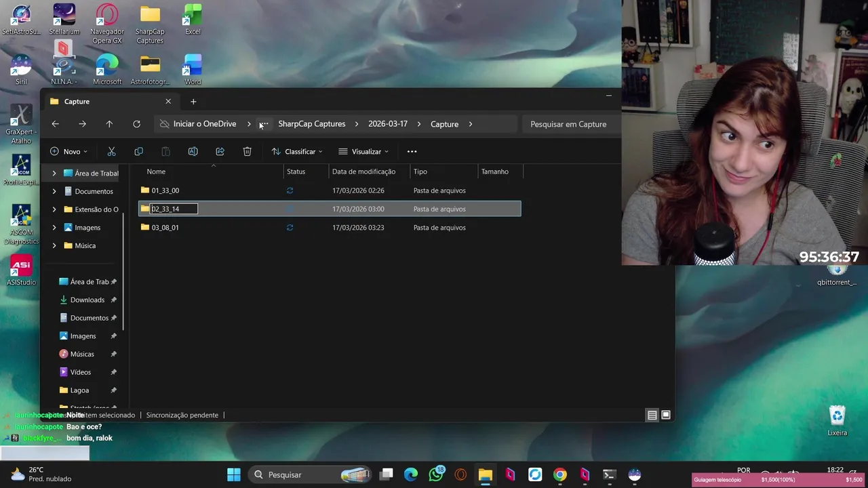
Task: Copy the selected folder
Action: click(138, 151)
